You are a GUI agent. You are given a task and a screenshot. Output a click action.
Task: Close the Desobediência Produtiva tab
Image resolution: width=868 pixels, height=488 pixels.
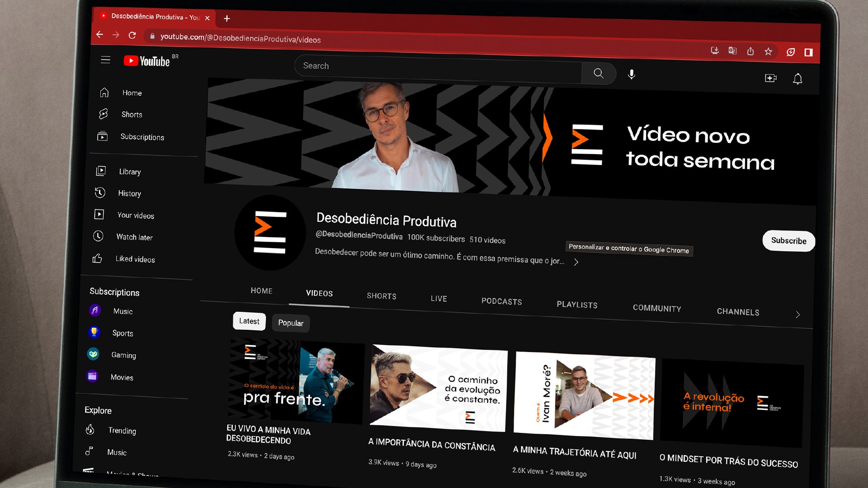(208, 18)
